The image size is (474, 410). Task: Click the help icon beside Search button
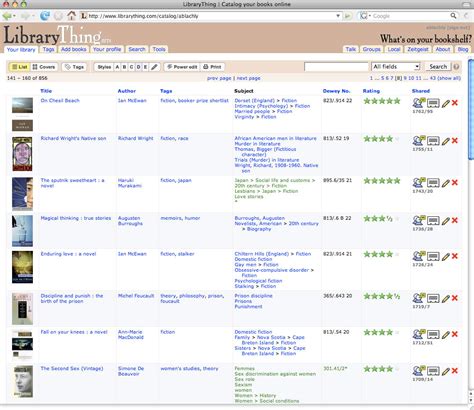pos(456,67)
